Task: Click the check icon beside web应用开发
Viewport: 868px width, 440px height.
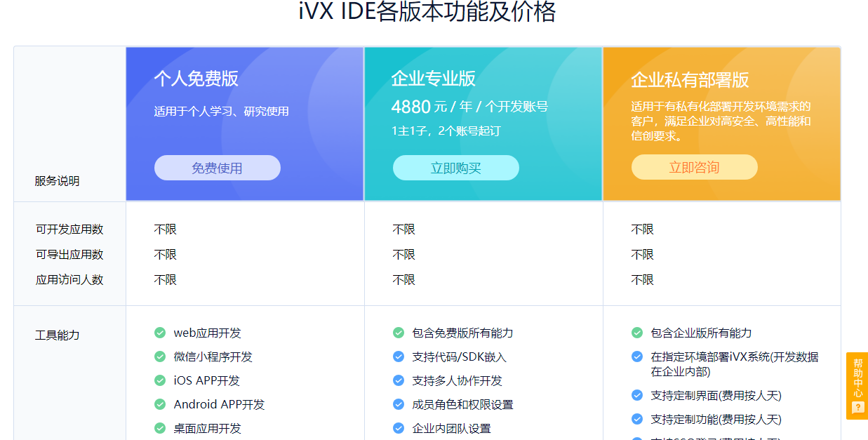Action: coord(160,333)
